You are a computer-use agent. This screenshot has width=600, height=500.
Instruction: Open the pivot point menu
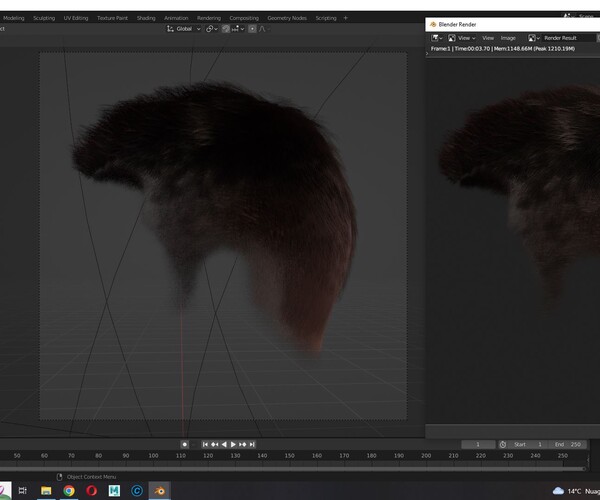point(212,29)
